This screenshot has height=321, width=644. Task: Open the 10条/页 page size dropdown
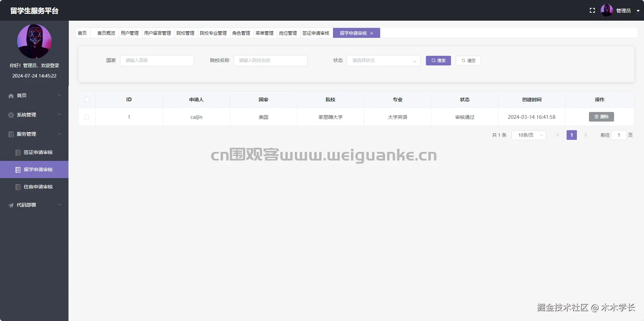[x=529, y=135]
